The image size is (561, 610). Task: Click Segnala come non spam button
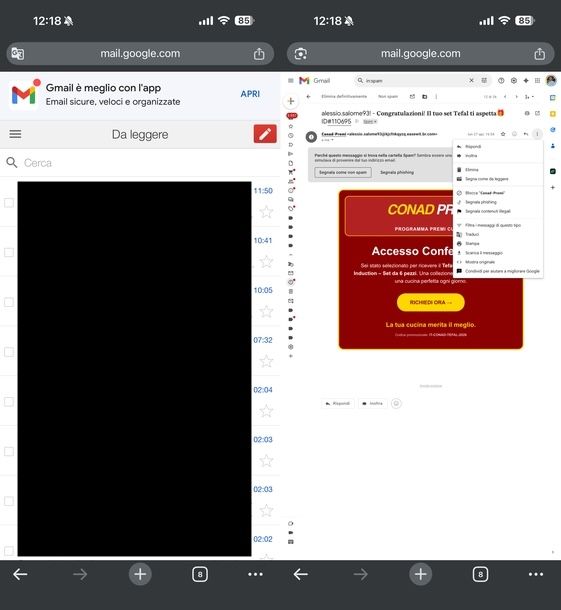tap(343, 172)
